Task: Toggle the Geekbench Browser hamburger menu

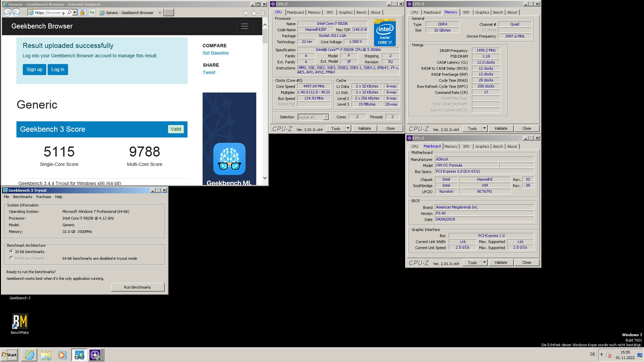Action: pos(245,26)
